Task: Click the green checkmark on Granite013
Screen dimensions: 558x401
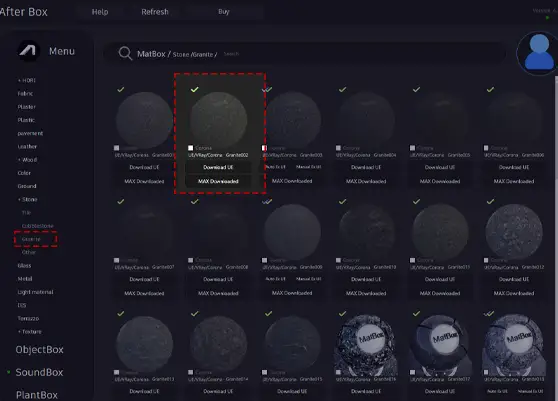Action: click(121, 313)
